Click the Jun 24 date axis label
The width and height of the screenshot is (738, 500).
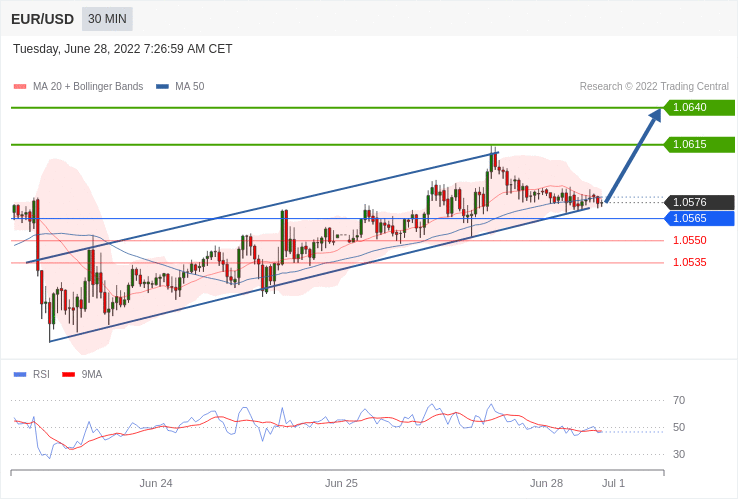pos(156,483)
